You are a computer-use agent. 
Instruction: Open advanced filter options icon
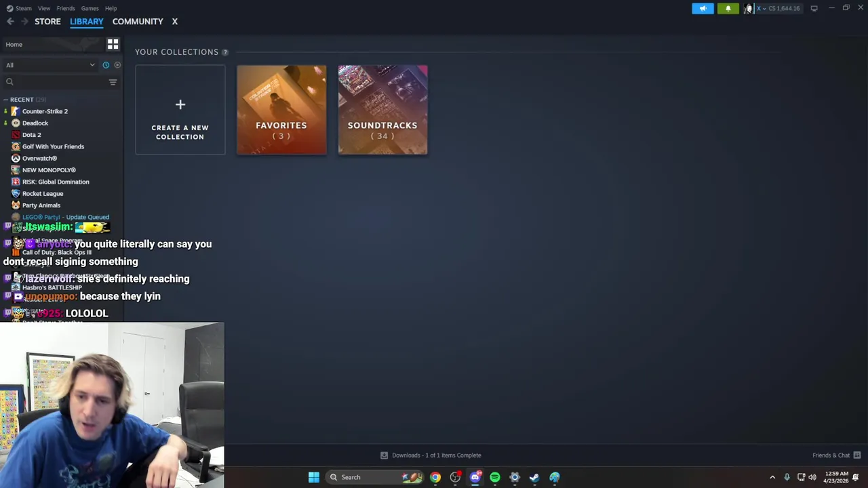coord(113,82)
